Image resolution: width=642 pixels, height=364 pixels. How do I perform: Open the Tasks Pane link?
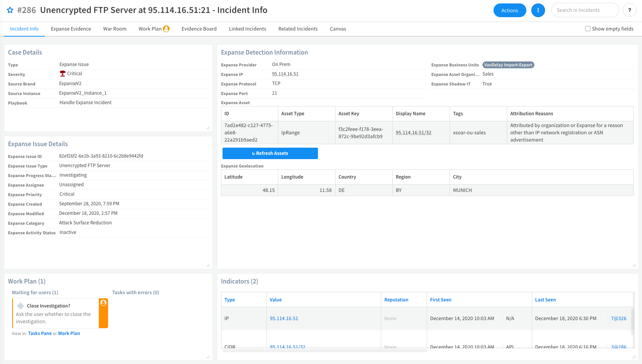tap(40, 333)
